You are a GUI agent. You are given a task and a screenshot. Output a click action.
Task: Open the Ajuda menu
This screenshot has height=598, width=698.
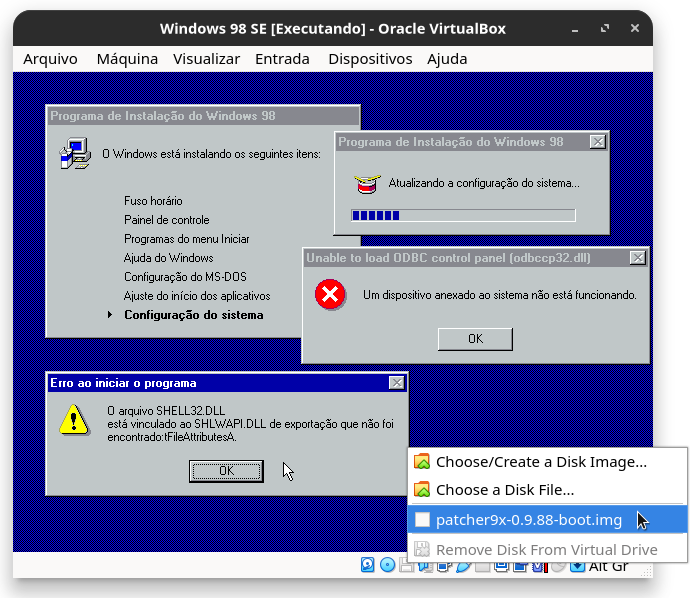pos(447,59)
